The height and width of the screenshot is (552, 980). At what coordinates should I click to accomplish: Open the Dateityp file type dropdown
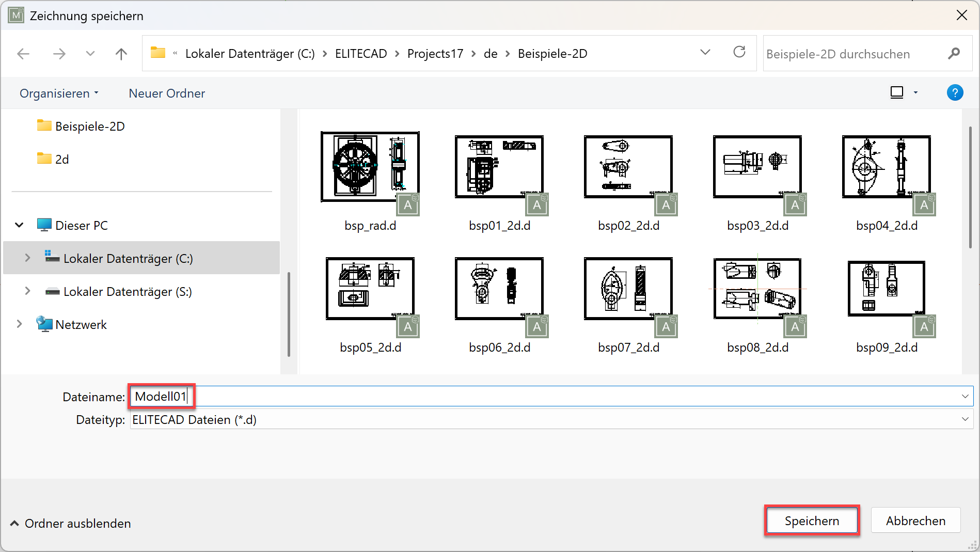965,419
